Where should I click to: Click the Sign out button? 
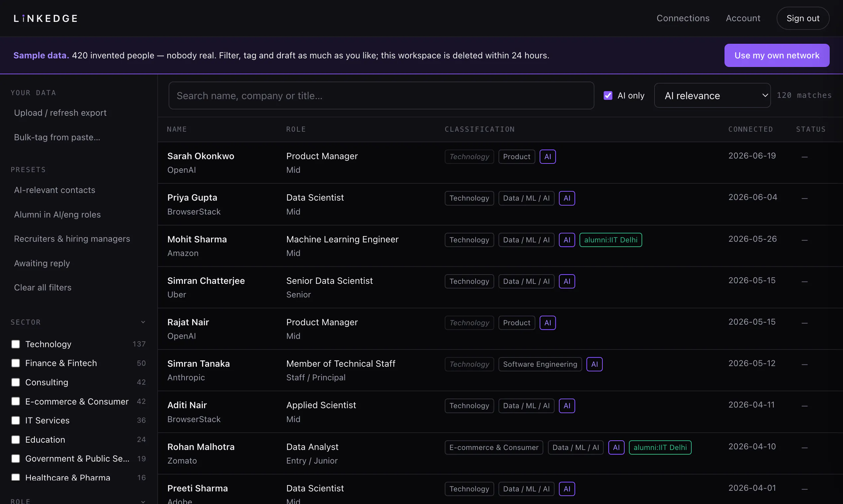tap(803, 18)
